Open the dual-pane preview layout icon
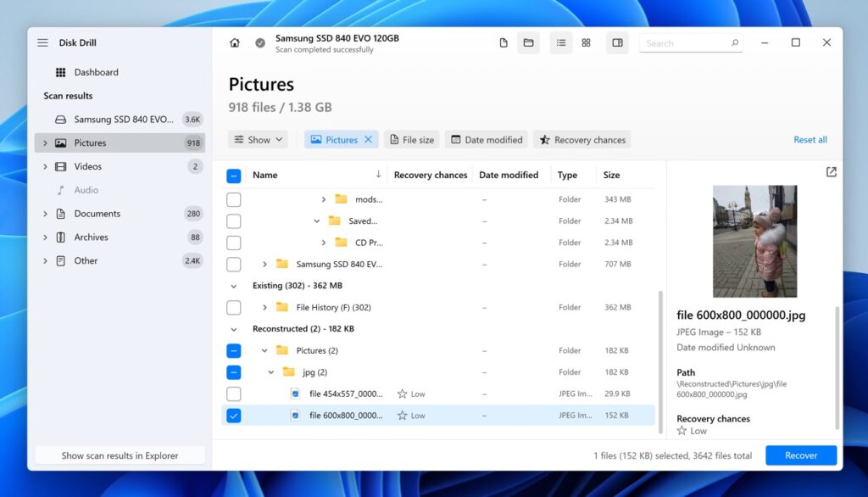868x497 pixels. pyautogui.click(x=616, y=42)
